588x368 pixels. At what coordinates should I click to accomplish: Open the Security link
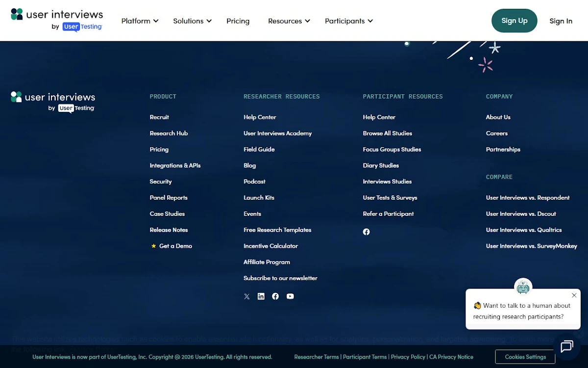click(x=161, y=182)
